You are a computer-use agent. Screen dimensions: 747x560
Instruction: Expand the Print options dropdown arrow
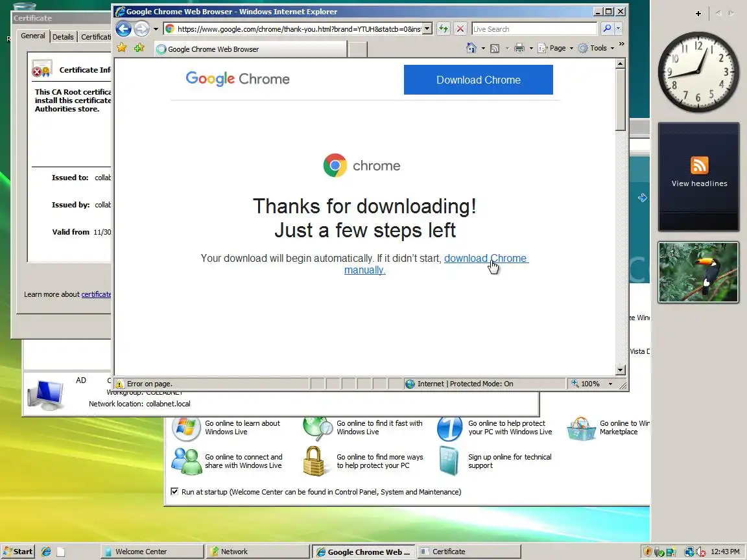click(531, 48)
